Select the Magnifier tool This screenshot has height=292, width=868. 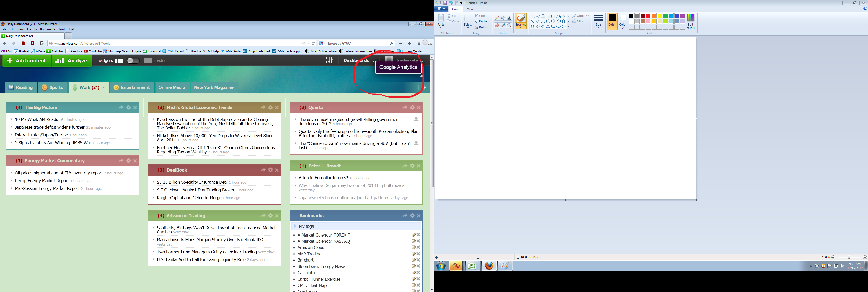click(x=509, y=25)
